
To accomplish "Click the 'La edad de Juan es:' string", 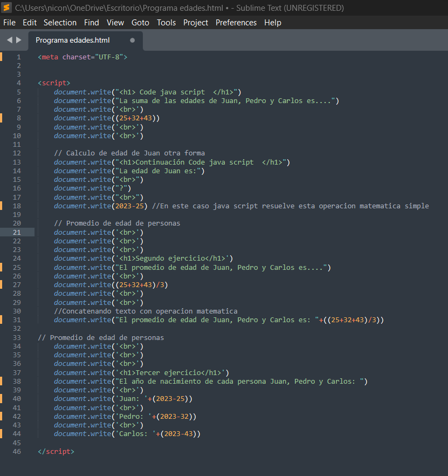I will coord(158,171).
